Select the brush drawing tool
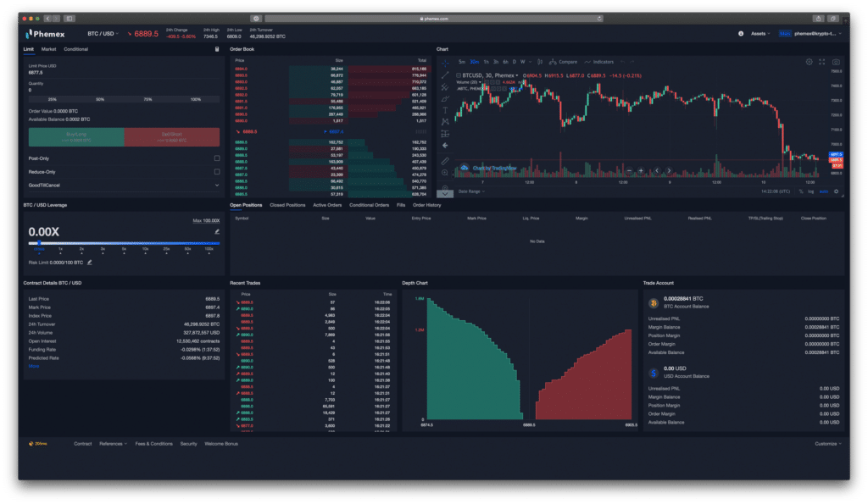868x504 pixels. [445, 98]
